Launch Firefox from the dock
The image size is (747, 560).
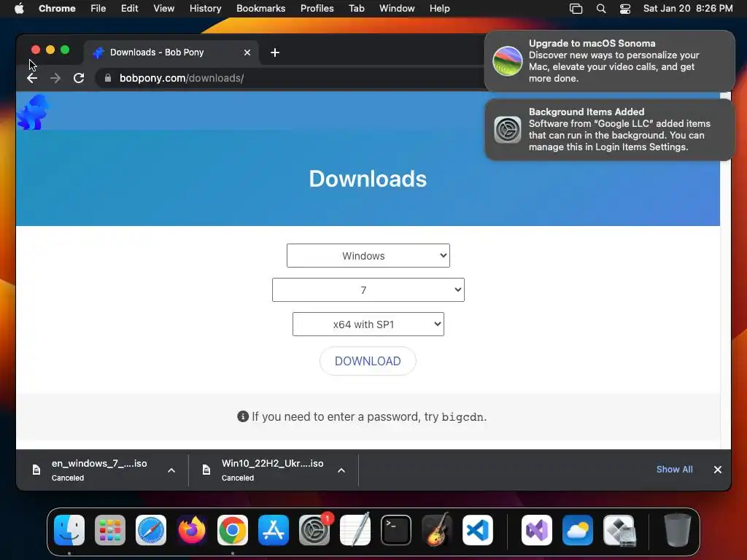[192, 530]
